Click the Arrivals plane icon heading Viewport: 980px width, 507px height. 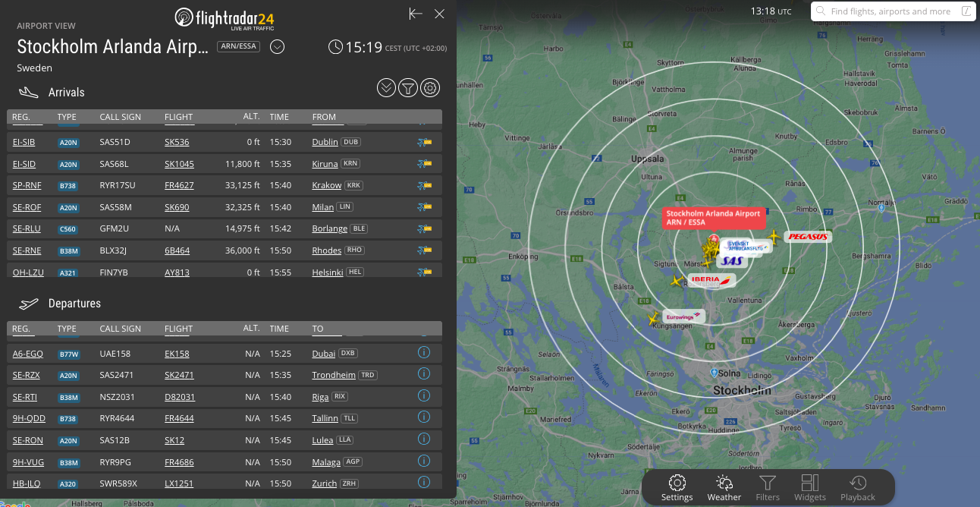[29, 93]
